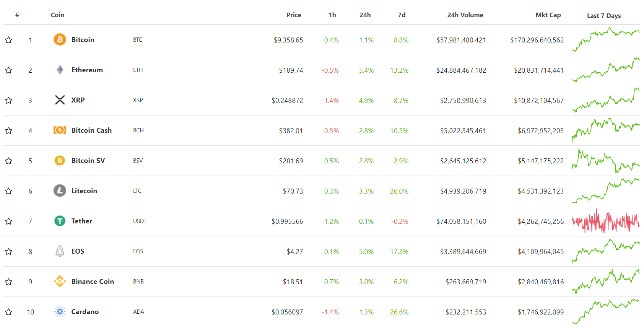Open Bitcoin SV's 7-day sparkline chart
The height and width of the screenshot is (329, 644).
[606, 160]
